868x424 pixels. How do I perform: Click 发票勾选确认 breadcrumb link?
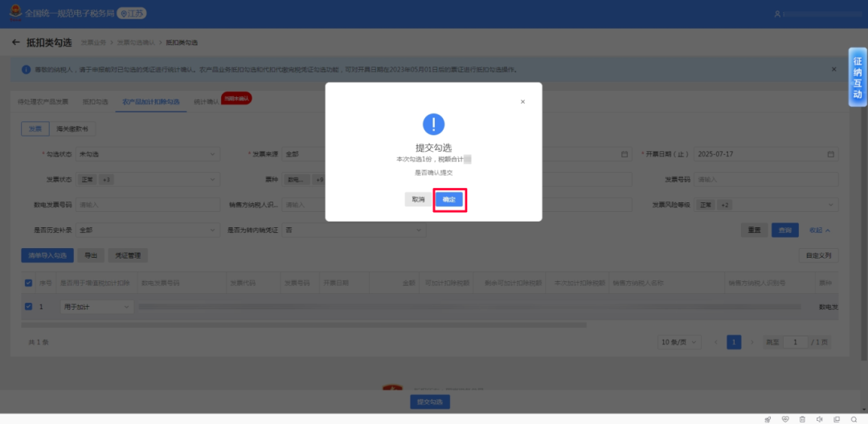(x=137, y=43)
